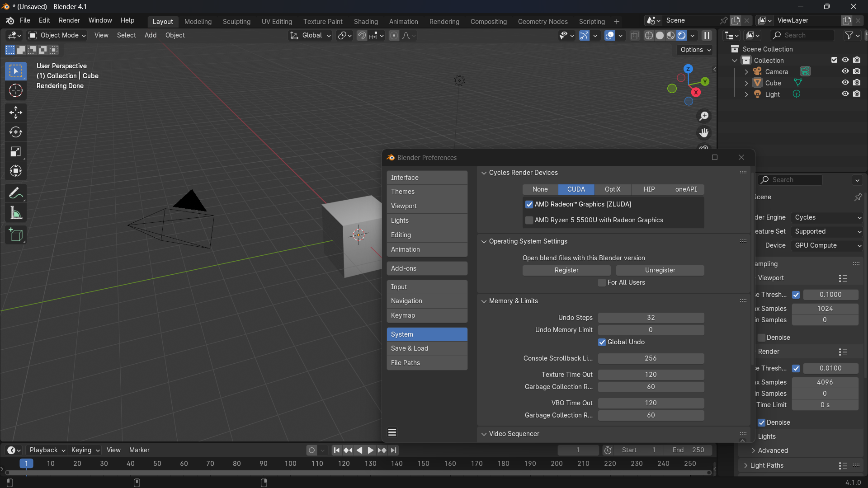
Task: Select None for render devices
Action: [x=540, y=189]
